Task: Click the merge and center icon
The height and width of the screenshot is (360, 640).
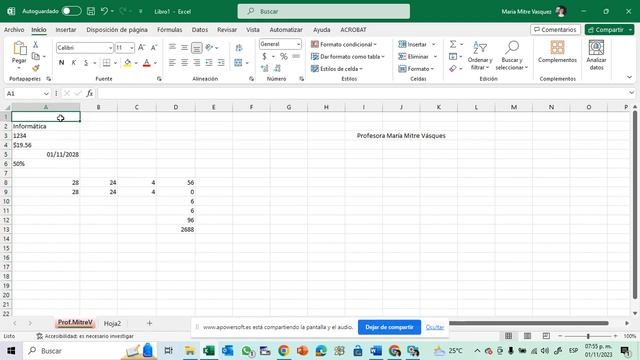Action: coord(238,62)
